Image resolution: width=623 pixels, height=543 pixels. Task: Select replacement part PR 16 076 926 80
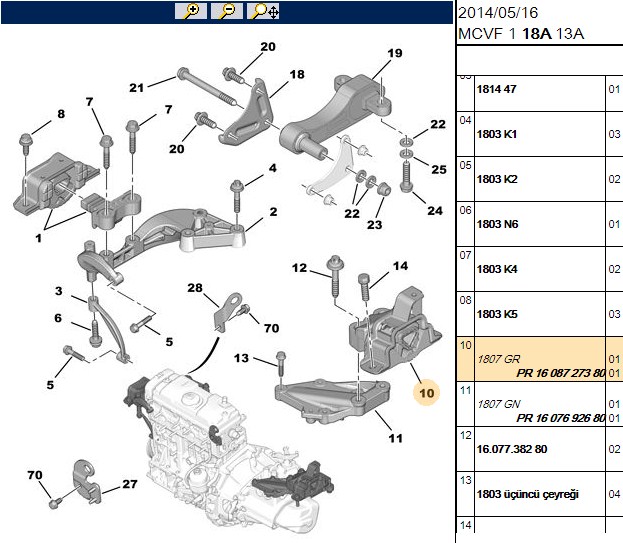(x=560, y=418)
